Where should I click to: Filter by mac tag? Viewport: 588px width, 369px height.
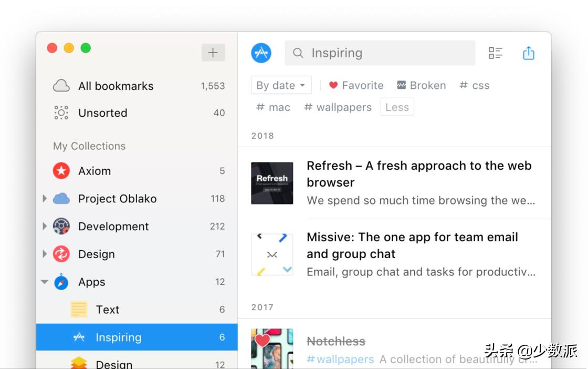tap(273, 107)
